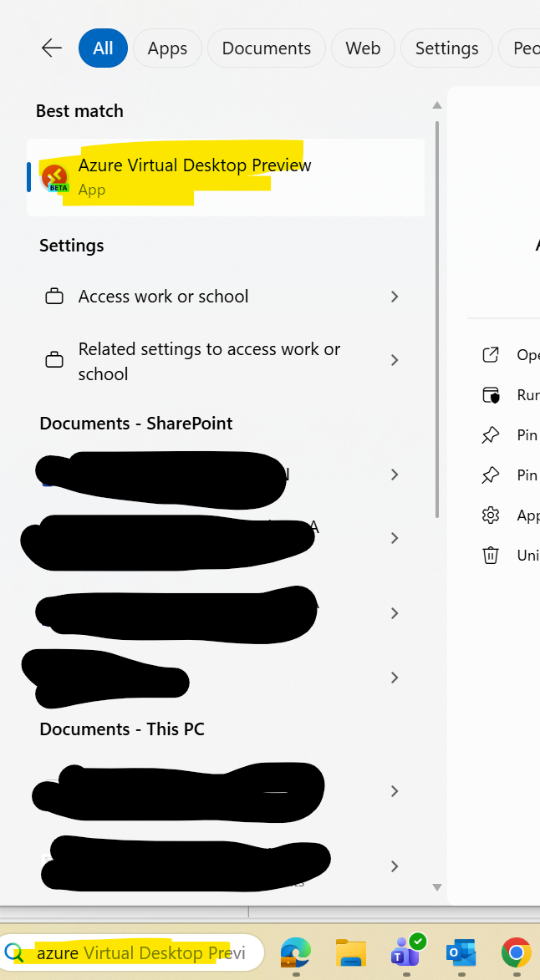Viewport: 540px width, 980px height.
Task: Open Azure Virtual Desktop Preview app result
Action: tap(226, 177)
